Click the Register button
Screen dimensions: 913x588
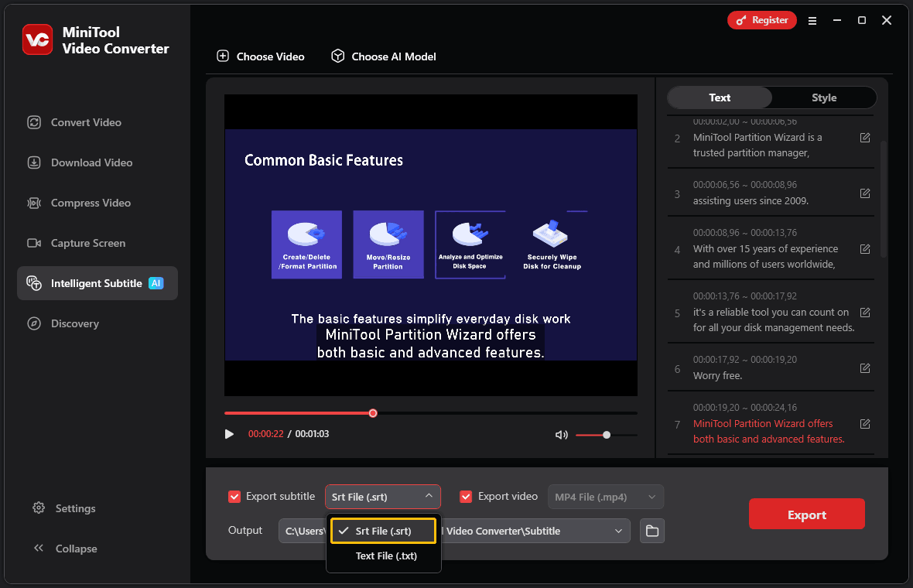click(x=761, y=20)
